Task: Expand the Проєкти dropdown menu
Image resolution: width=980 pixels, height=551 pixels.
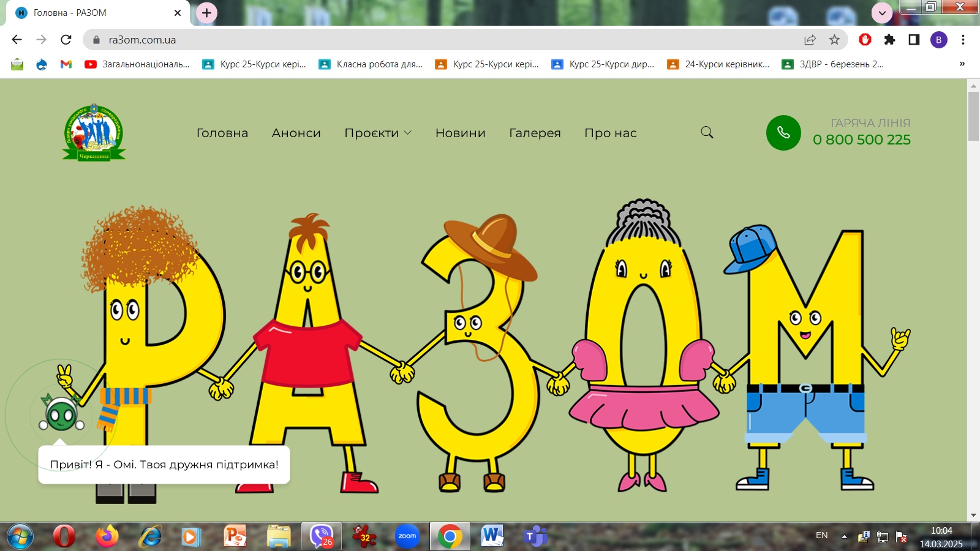Action: point(378,133)
